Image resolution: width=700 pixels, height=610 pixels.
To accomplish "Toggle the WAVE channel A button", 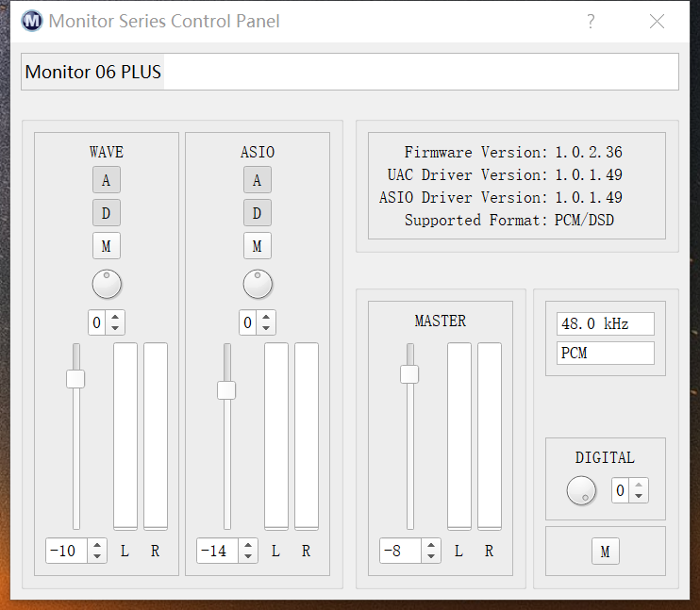I will pos(107,180).
